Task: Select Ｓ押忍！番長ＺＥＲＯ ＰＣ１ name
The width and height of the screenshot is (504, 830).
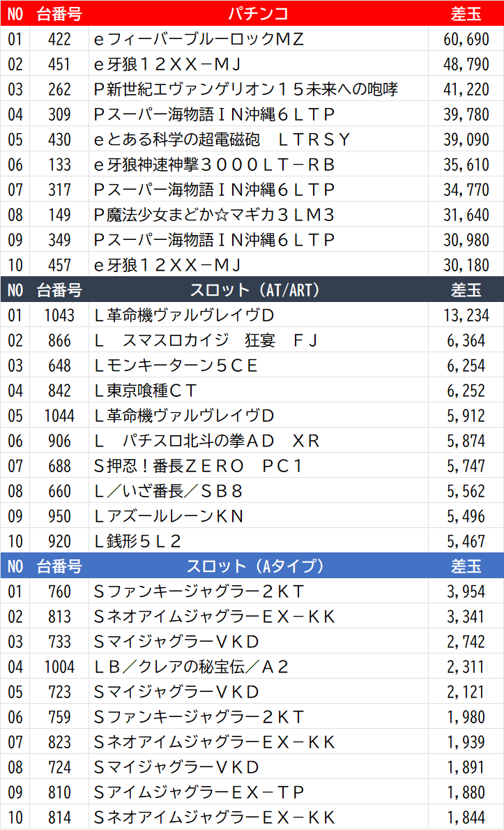Action: pos(198,467)
